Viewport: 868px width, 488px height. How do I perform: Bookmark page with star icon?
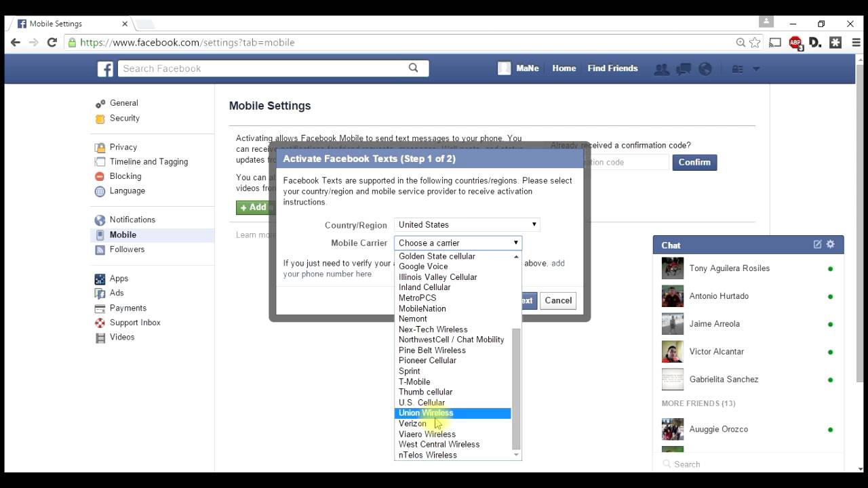click(x=755, y=42)
